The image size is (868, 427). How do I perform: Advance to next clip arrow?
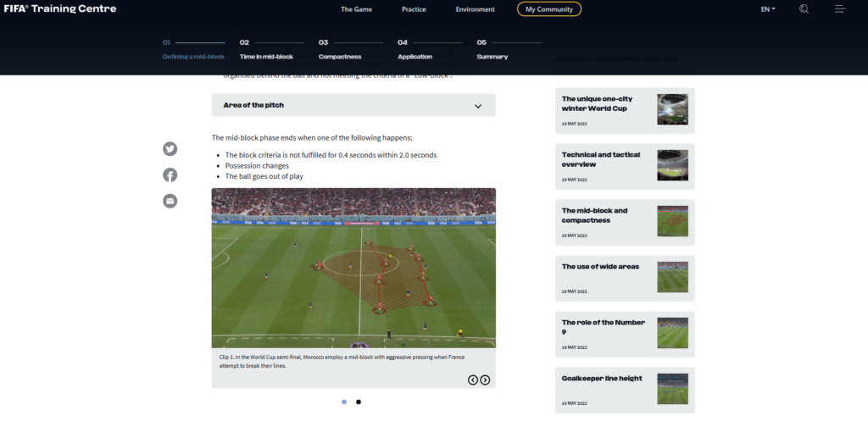tap(485, 380)
